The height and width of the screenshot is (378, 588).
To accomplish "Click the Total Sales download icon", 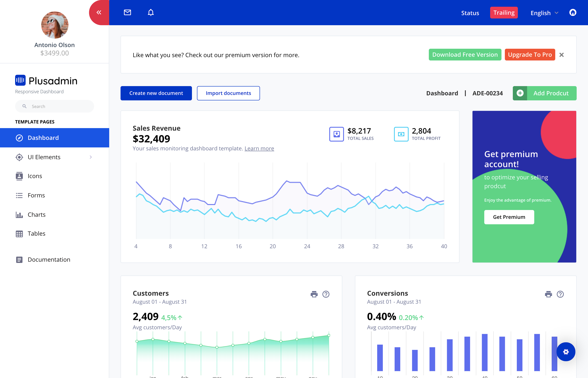I will click(336, 134).
